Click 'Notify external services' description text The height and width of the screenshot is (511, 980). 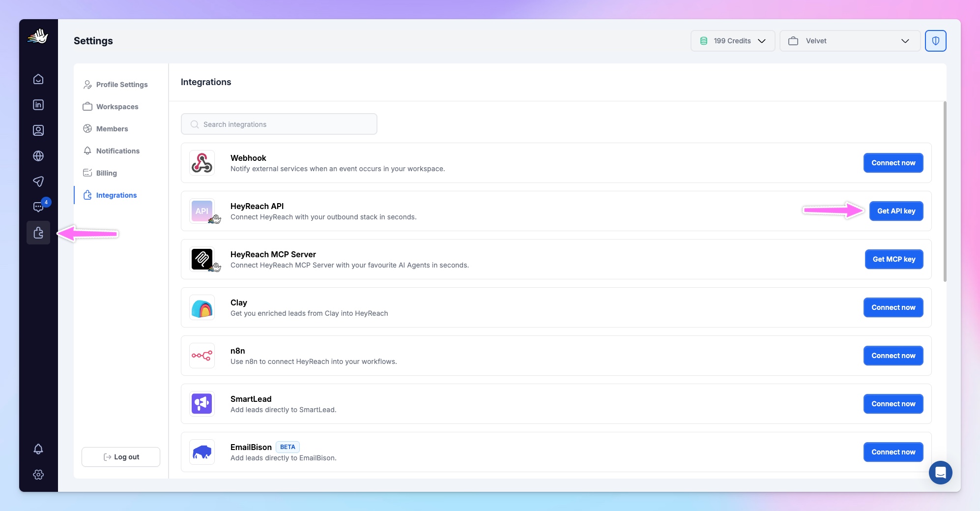pos(338,169)
